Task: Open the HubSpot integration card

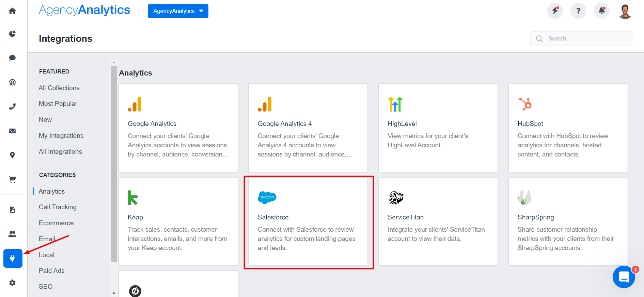Action: click(568, 128)
